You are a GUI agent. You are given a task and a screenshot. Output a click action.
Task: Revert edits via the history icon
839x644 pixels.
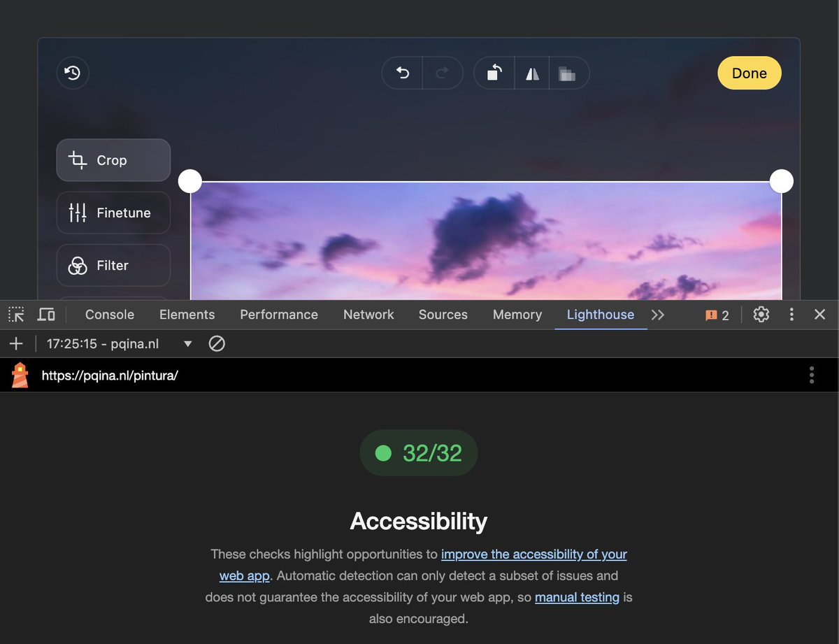[x=72, y=73]
